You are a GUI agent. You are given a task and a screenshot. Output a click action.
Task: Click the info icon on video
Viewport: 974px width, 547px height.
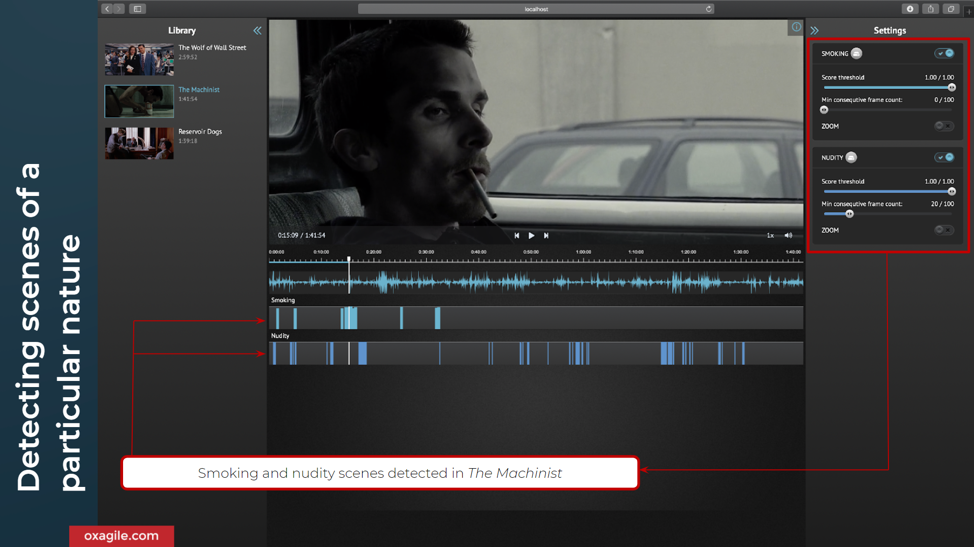pyautogui.click(x=796, y=28)
